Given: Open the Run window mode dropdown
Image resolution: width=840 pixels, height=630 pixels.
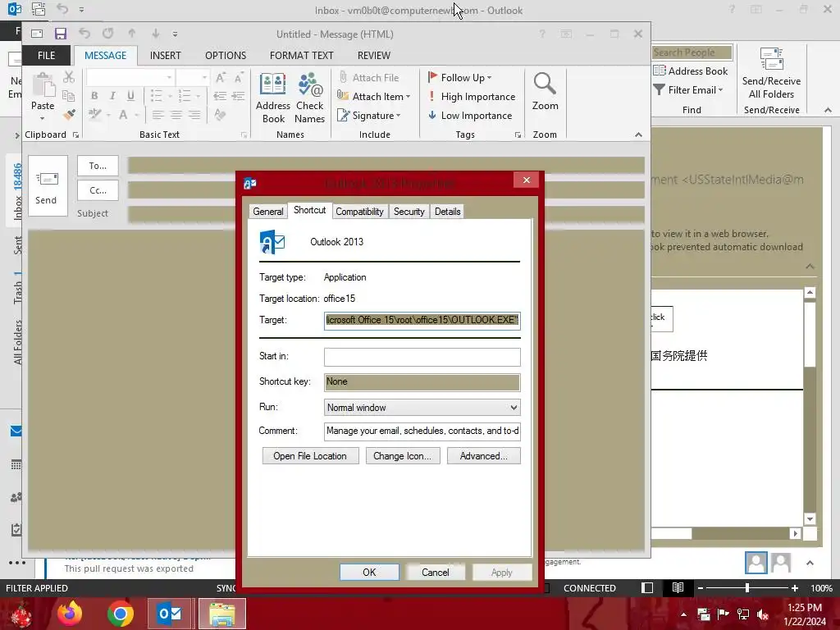Looking at the screenshot, I should point(422,408).
